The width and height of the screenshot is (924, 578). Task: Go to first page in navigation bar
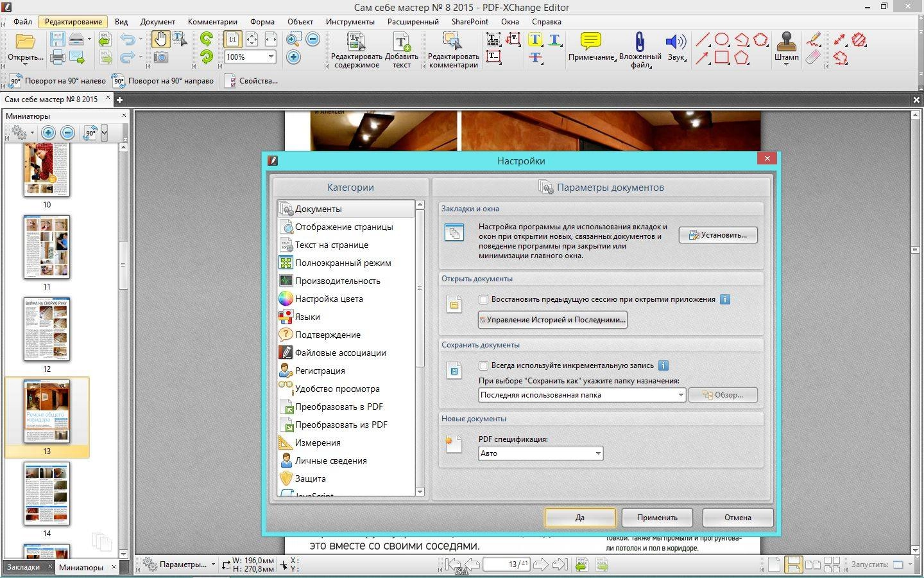point(453,565)
